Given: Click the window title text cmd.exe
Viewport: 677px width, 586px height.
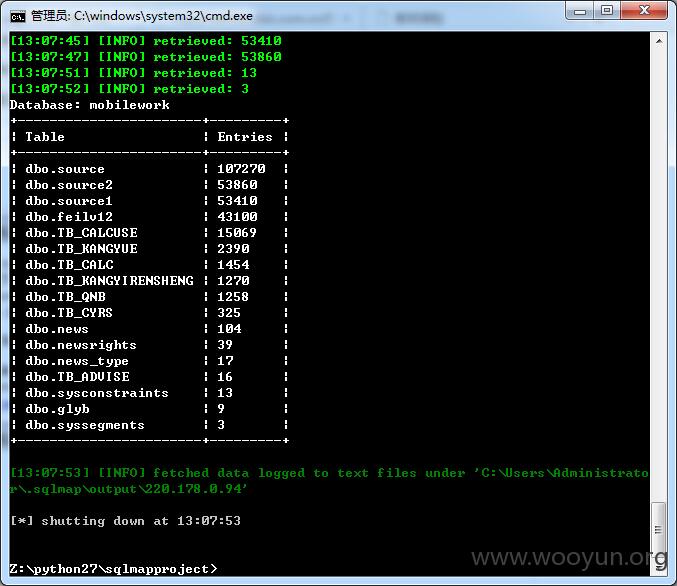Looking at the screenshot, I should tap(163, 16).
